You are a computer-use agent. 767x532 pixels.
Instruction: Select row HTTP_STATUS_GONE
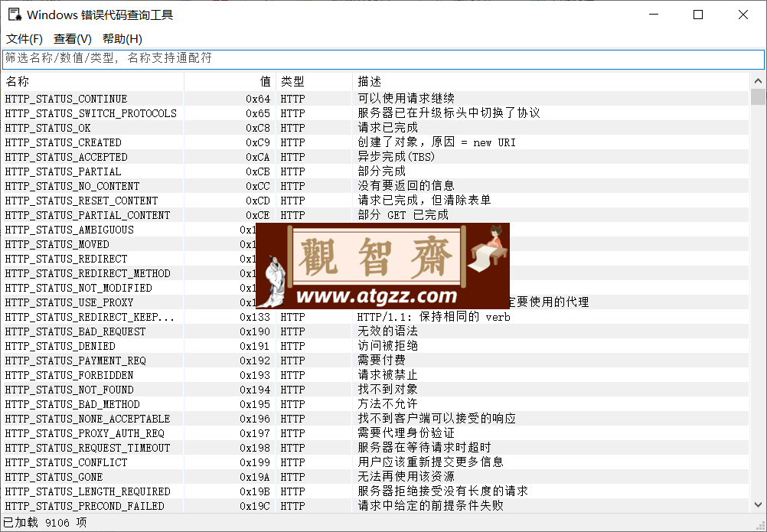pos(376,477)
